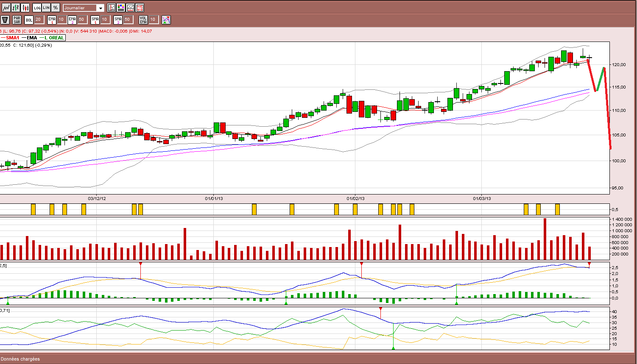Click the buy/sell signals icon
This screenshot has width=637, height=364.
(x=166, y=19)
